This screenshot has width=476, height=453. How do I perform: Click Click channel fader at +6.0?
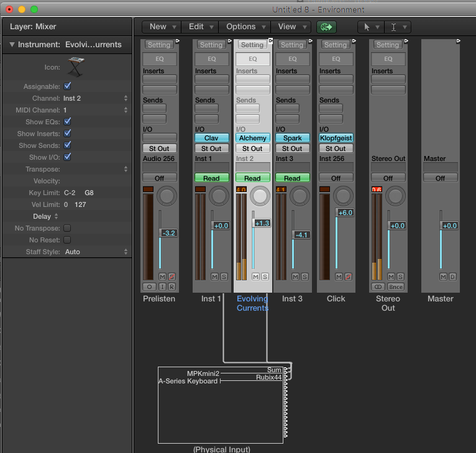(x=345, y=213)
